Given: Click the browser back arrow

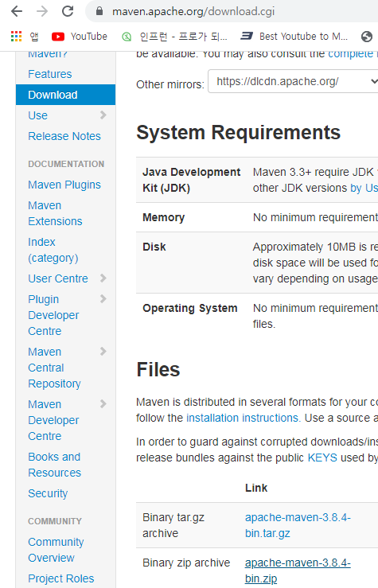Looking at the screenshot, I should click(17, 11).
